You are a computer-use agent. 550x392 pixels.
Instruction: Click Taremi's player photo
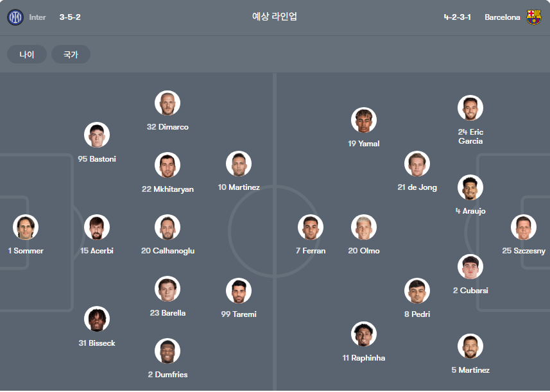[x=239, y=291]
